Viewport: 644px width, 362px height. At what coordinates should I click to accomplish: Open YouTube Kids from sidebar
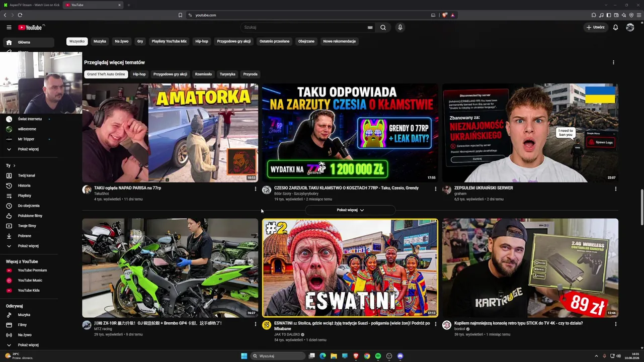(28, 291)
